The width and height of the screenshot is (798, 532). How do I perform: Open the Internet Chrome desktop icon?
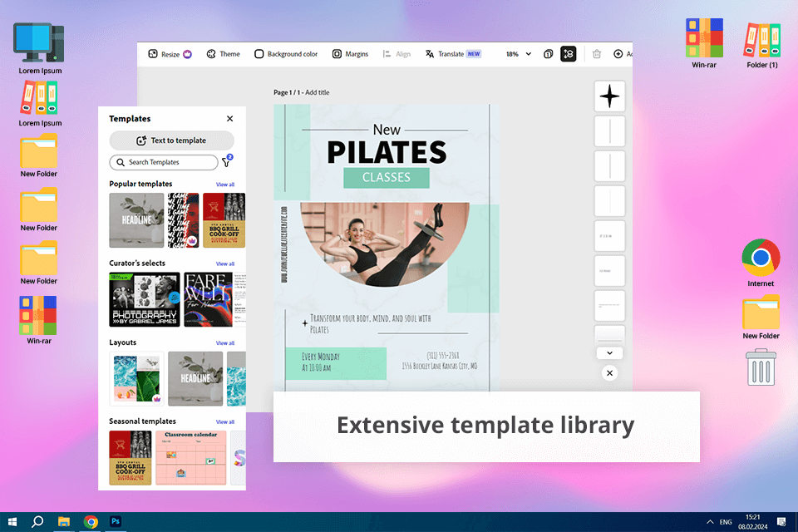(761, 263)
